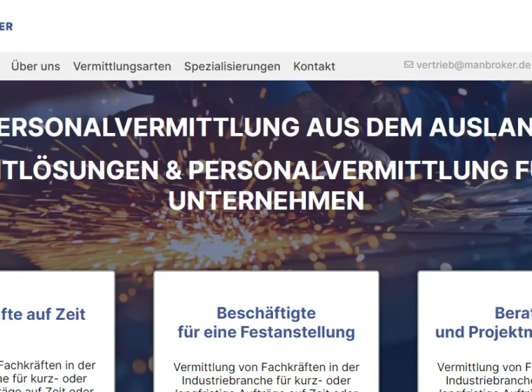Click the 'UNTERNEHMEN' hero headline word
The width and height of the screenshot is (532, 392).
pyautogui.click(x=266, y=201)
